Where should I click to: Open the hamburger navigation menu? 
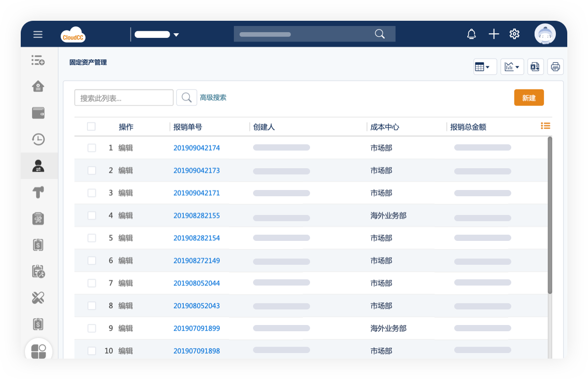point(38,34)
